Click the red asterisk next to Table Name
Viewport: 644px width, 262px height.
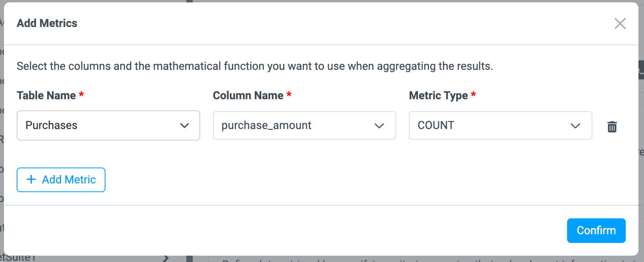[81, 94]
